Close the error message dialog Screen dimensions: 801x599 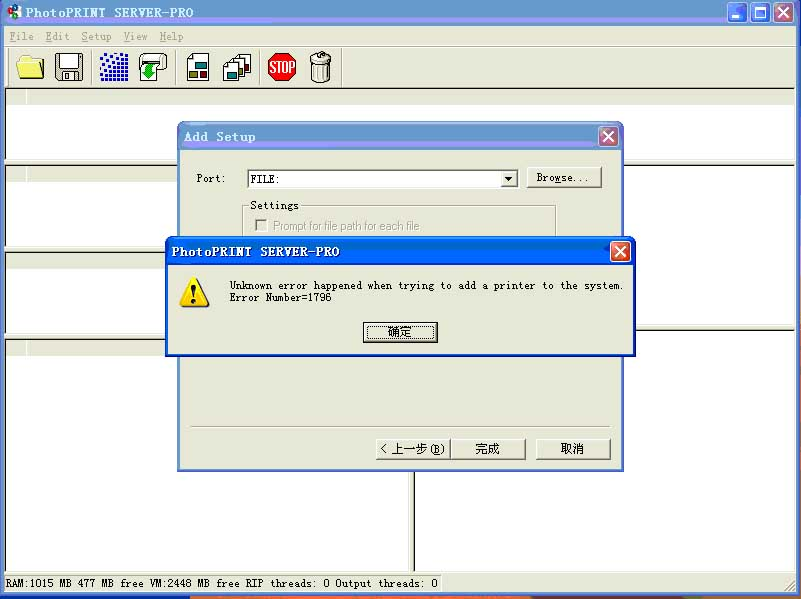[x=620, y=251]
